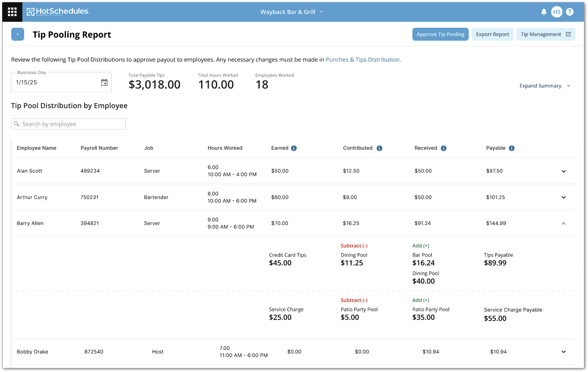Click the Received column info icon
The height and width of the screenshot is (372, 588).
coord(443,148)
